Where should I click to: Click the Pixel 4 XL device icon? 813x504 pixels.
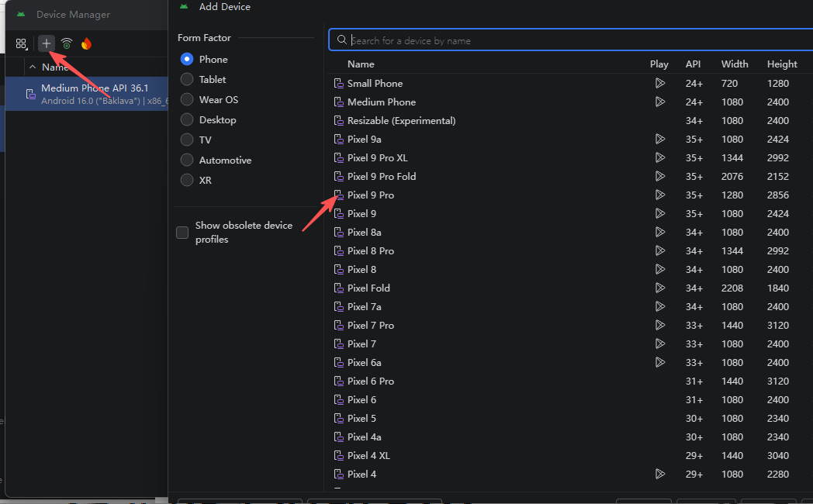click(338, 456)
